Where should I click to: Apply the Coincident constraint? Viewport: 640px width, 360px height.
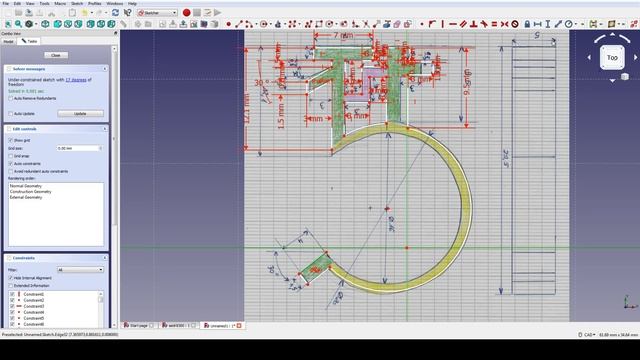tap(422, 24)
